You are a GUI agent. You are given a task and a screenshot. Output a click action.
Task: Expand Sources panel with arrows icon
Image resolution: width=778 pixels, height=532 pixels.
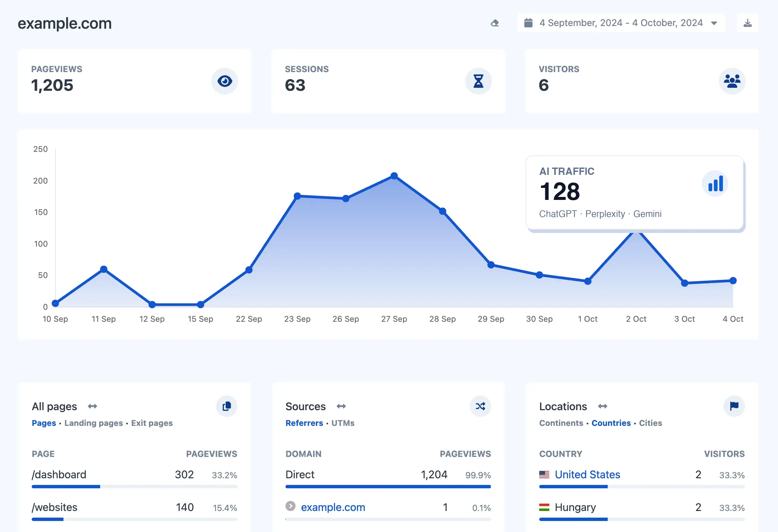(x=341, y=406)
